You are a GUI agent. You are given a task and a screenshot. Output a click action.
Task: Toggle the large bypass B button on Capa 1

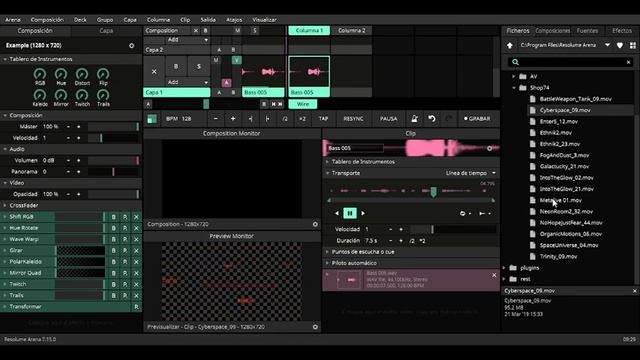176,67
